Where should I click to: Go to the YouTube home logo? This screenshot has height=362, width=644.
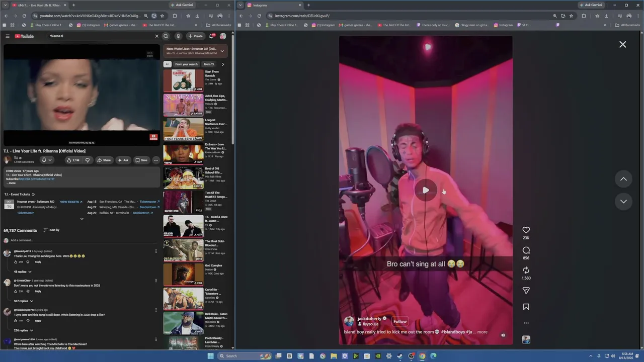click(x=24, y=36)
